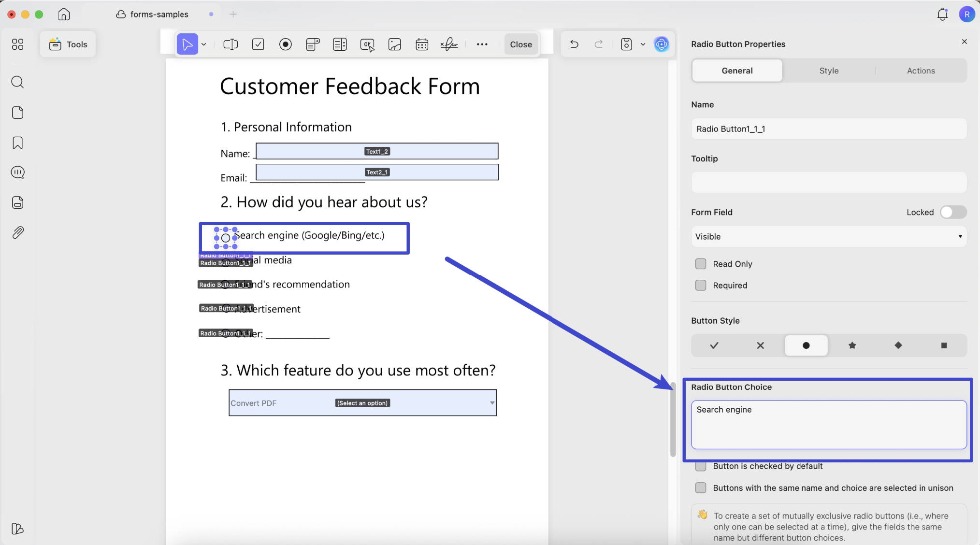Image resolution: width=980 pixels, height=545 pixels.
Task: Select the List Box field tool
Action: click(340, 44)
